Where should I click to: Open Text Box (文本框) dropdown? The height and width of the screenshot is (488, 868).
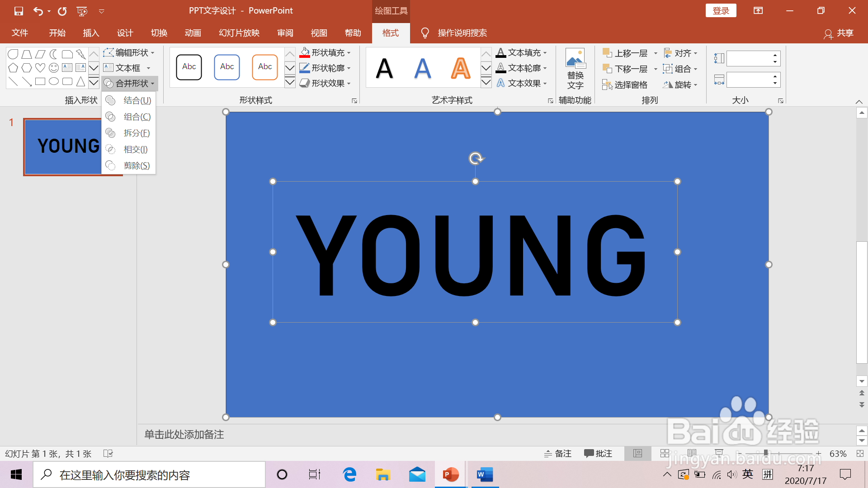click(x=127, y=68)
